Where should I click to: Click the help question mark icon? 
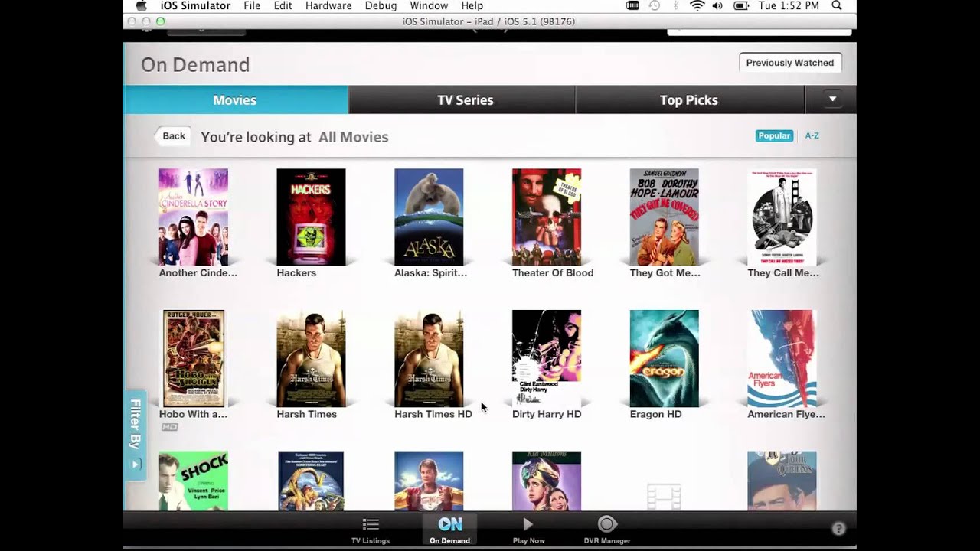point(838,529)
